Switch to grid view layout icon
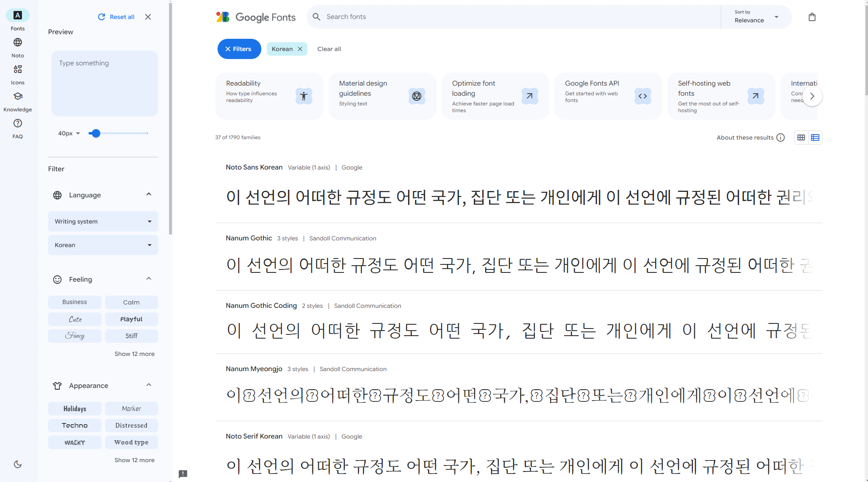The height and width of the screenshot is (482, 868). click(801, 137)
